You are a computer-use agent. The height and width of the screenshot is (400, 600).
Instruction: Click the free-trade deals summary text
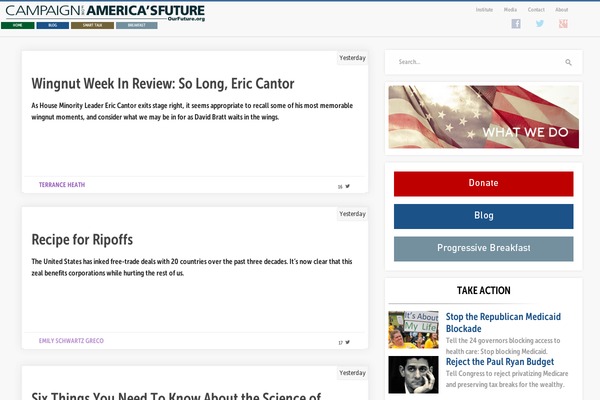tap(192, 267)
